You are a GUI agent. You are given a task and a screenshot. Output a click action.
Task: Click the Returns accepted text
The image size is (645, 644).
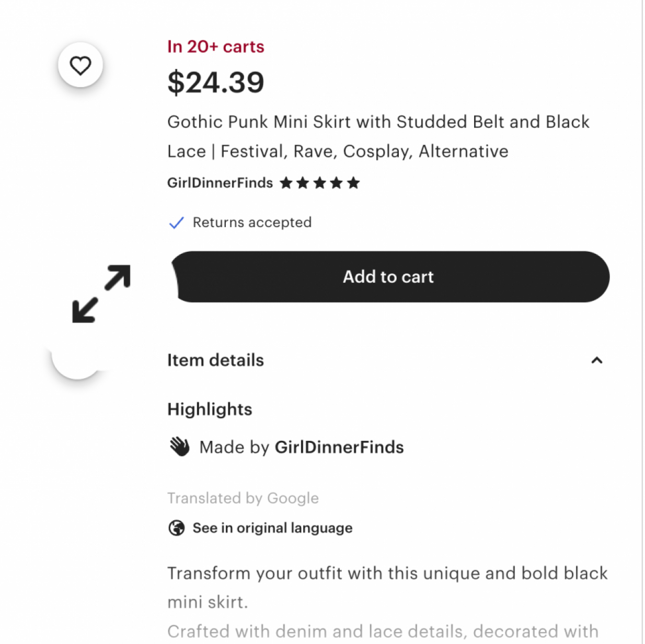tap(252, 223)
